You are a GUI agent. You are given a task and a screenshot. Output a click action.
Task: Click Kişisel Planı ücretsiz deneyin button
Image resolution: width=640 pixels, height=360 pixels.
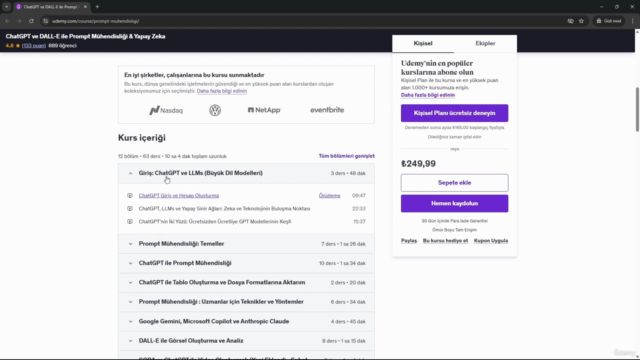pyautogui.click(x=454, y=113)
